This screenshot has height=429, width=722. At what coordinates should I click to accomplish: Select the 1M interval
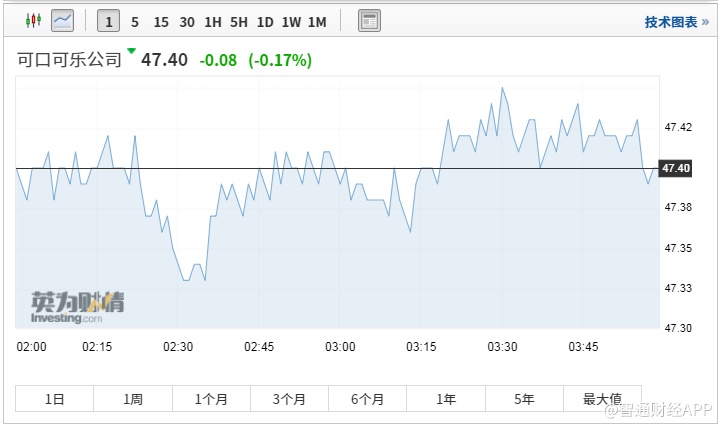317,22
